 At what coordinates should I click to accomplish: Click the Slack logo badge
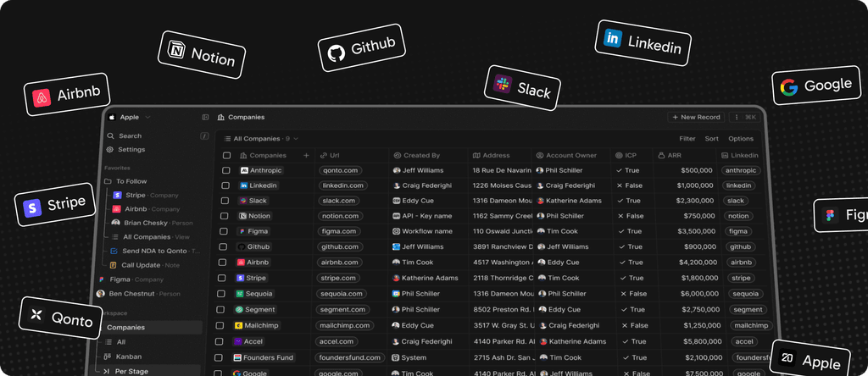click(522, 87)
